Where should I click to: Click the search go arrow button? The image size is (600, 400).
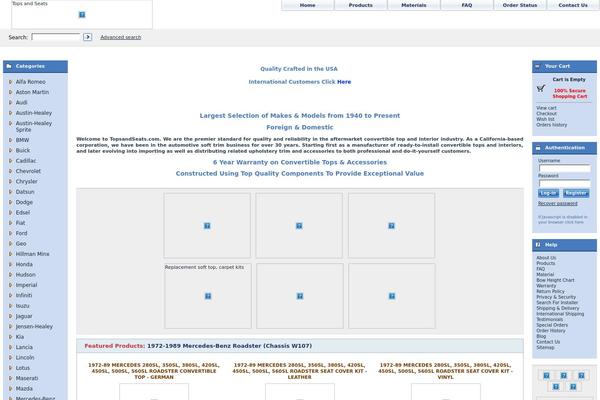88,37
